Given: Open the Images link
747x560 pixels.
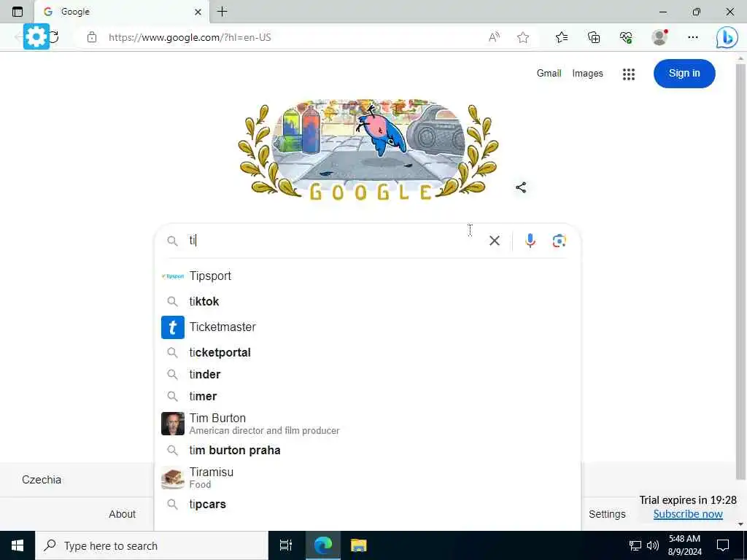Looking at the screenshot, I should [x=587, y=74].
